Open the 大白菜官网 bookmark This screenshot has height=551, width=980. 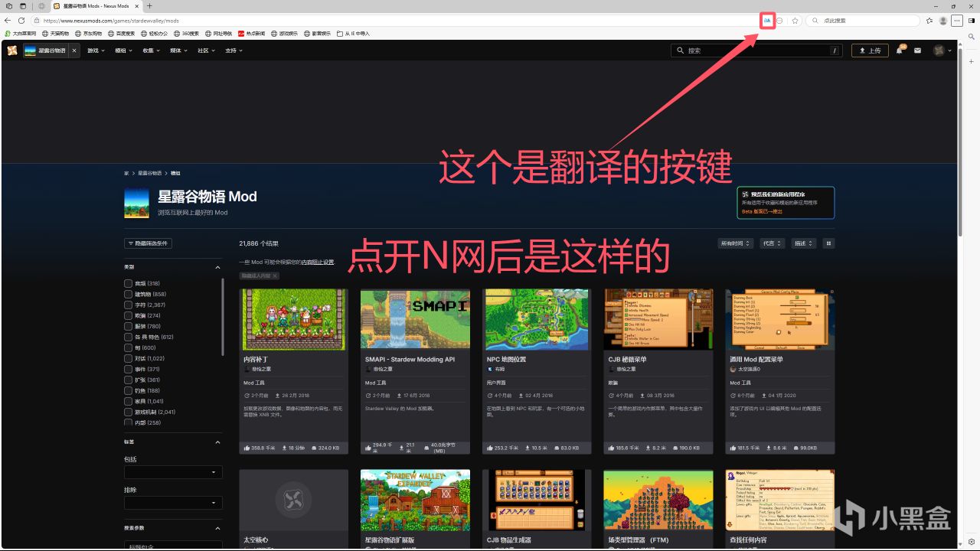(x=21, y=34)
